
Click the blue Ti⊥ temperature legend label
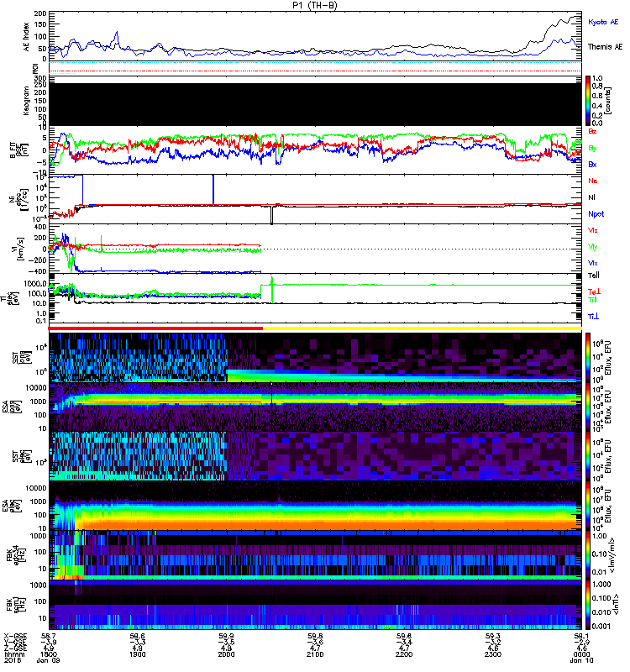(593, 317)
